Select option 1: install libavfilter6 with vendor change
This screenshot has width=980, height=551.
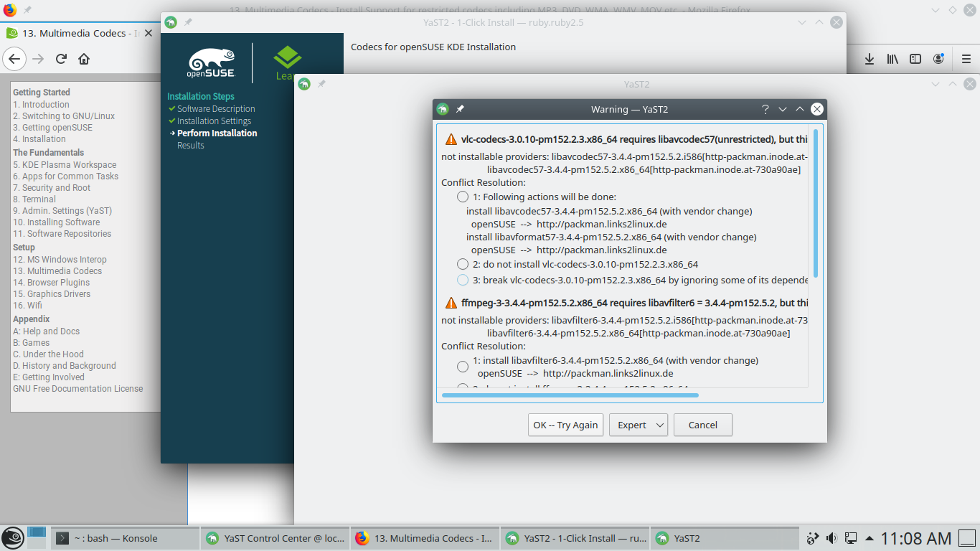[x=463, y=367]
